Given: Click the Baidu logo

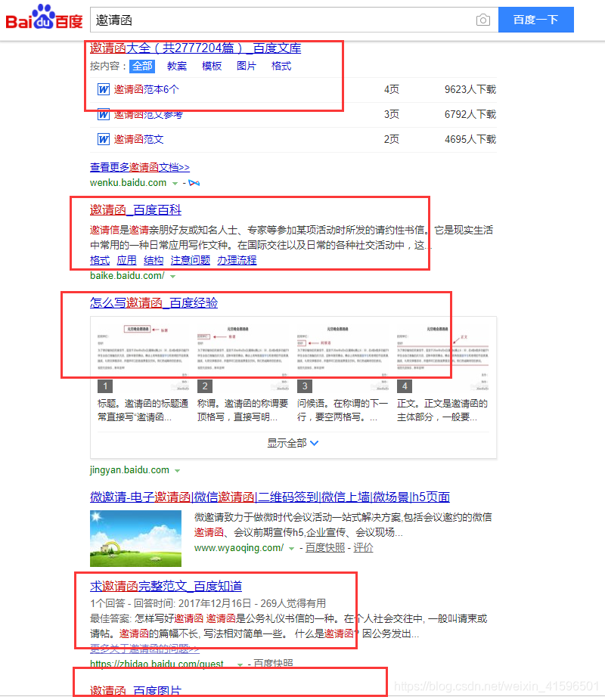Looking at the screenshot, I should pos(45,19).
